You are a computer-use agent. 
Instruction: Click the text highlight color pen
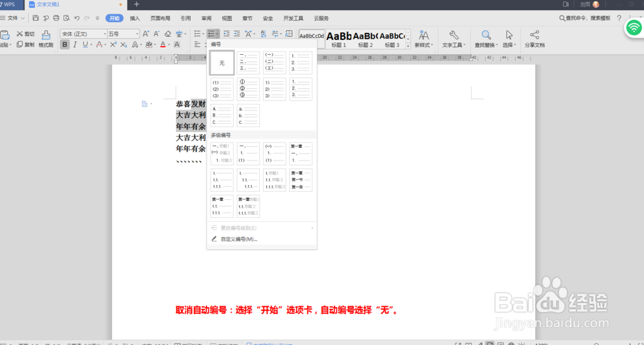(149, 44)
